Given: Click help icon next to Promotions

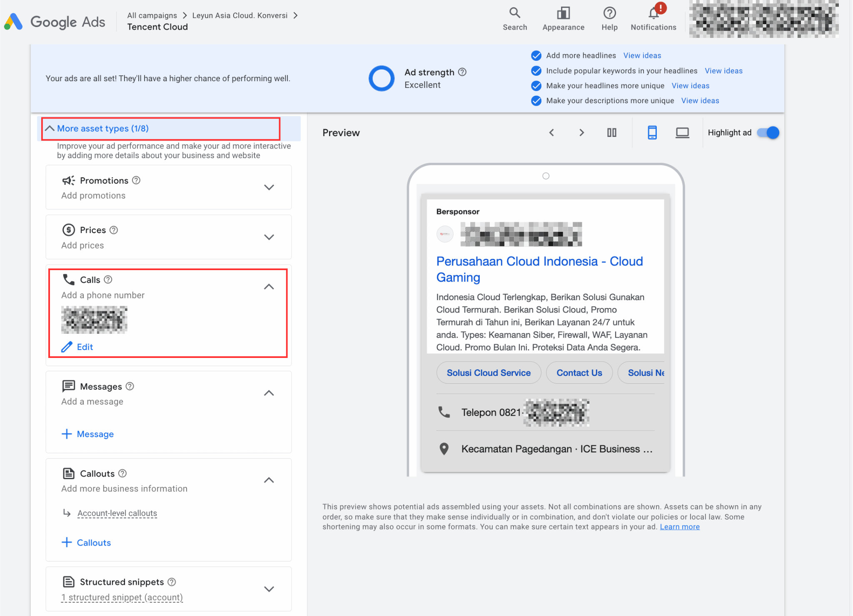Looking at the screenshot, I should point(136,180).
